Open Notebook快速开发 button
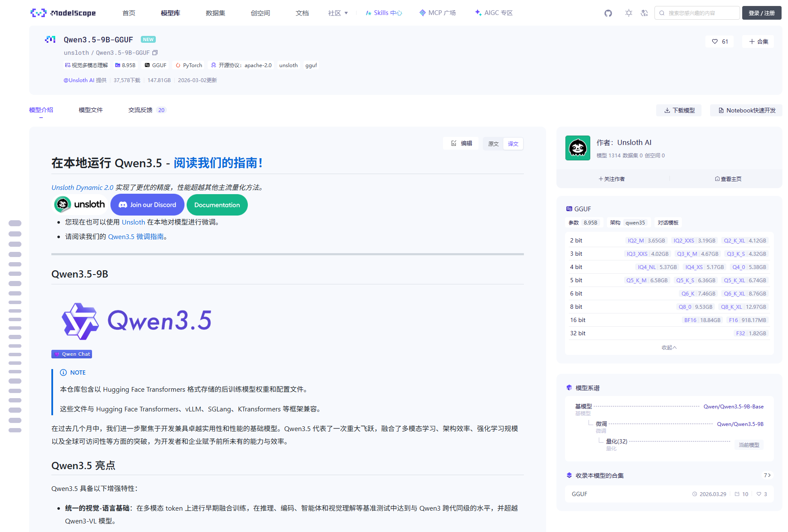 tap(746, 110)
